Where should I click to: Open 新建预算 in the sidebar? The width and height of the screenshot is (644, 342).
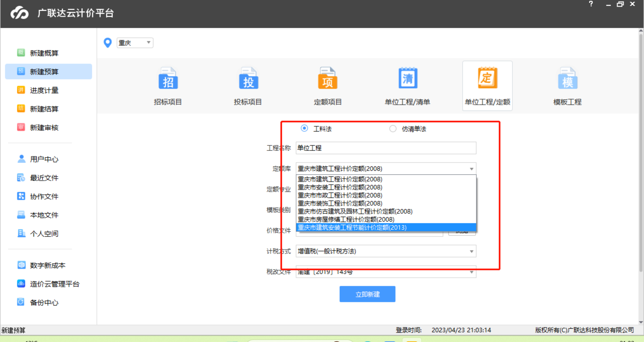pos(49,71)
